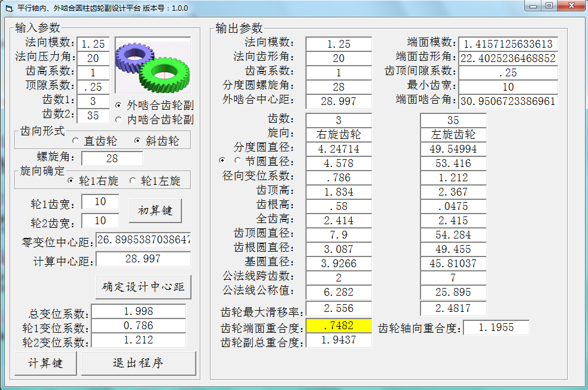This screenshot has height=390, width=588.
Task: Click yellow 齿轮端面重合度 value box
Action: (x=339, y=326)
